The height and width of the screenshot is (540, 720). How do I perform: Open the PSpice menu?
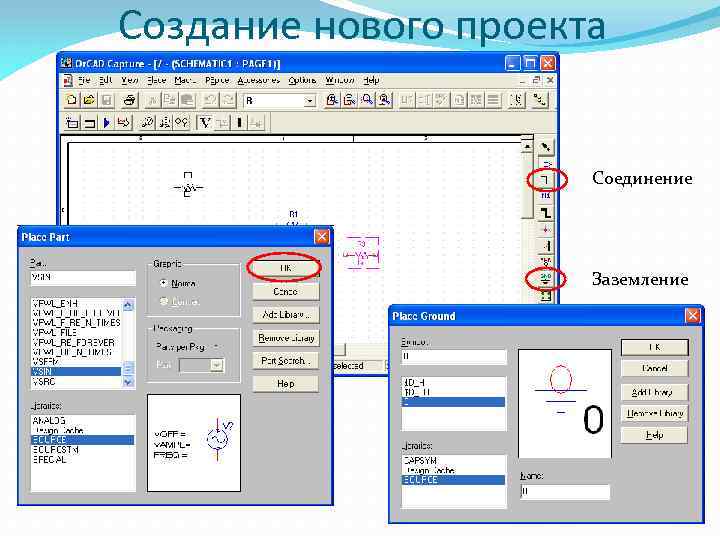click(x=217, y=80)
